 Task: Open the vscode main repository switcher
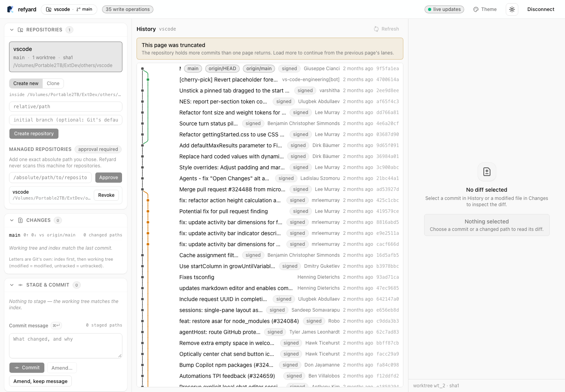[x=69, y=9]
